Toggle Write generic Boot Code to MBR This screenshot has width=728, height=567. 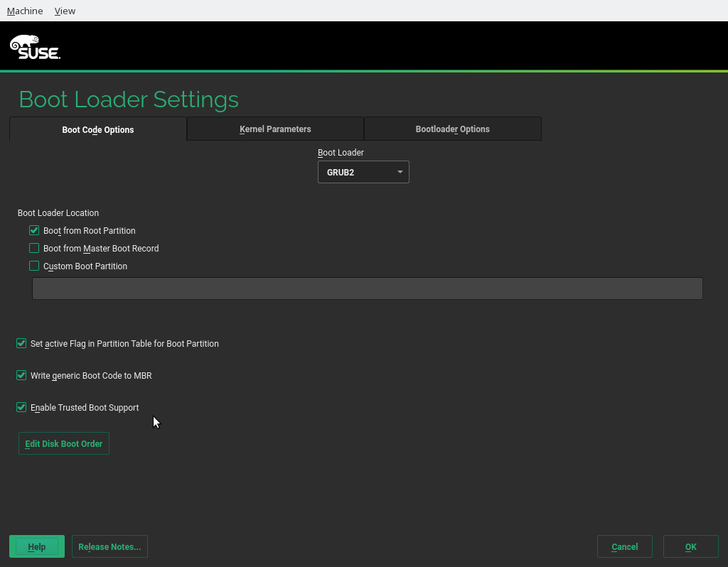pos(21,375)
